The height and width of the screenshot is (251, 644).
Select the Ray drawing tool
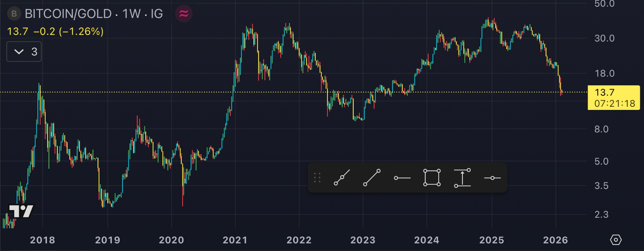341,178
